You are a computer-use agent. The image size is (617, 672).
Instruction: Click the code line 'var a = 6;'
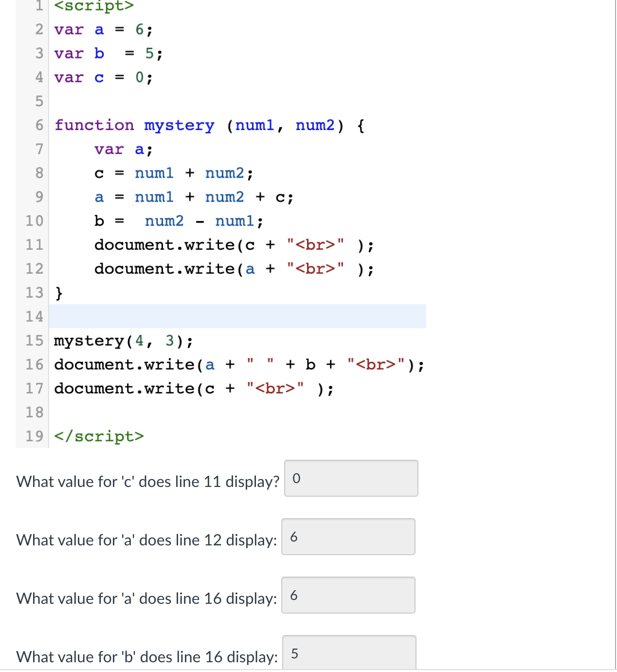pos(103,30)
